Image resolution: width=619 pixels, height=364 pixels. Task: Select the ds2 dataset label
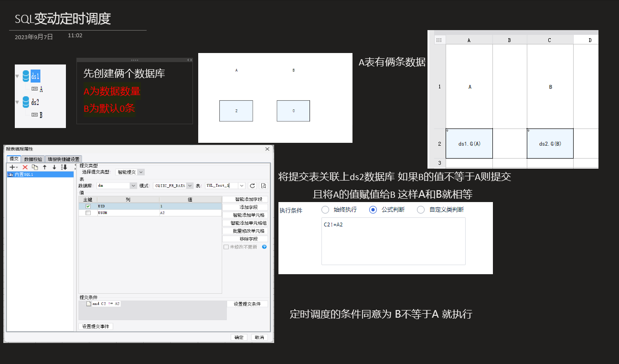pyautogui.click(x=35, y=102)
